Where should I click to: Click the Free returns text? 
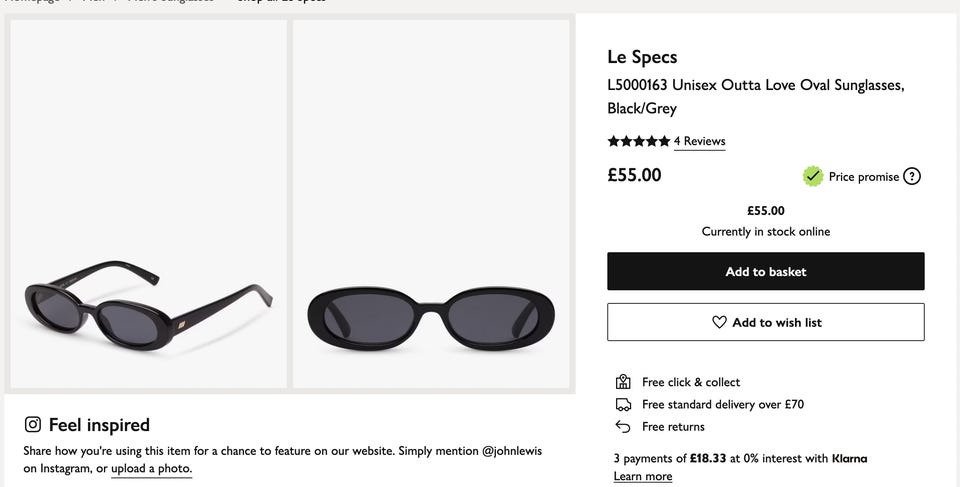[x=673, y=427]
